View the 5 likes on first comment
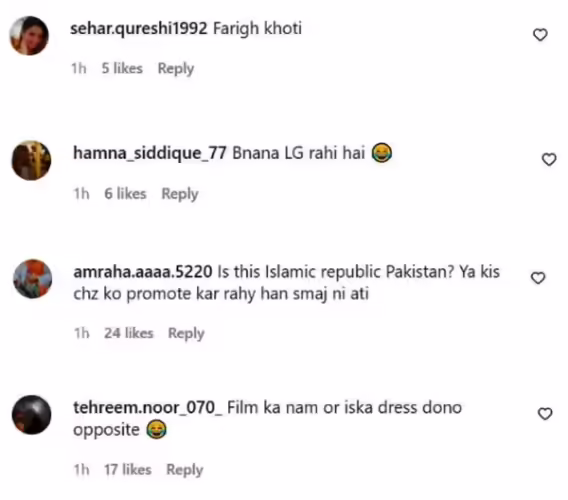This screenshot has height=500, width=568. [x=122, y=68]
